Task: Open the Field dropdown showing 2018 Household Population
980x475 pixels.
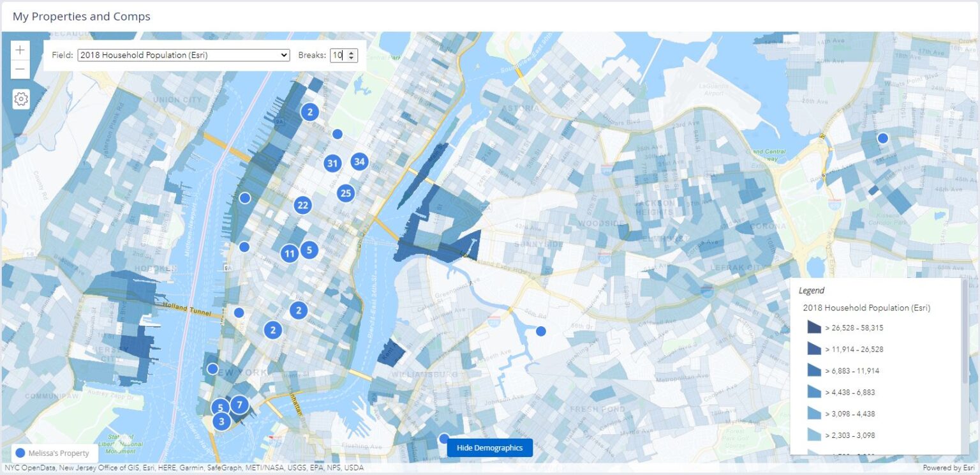Action: click(182, 55)
